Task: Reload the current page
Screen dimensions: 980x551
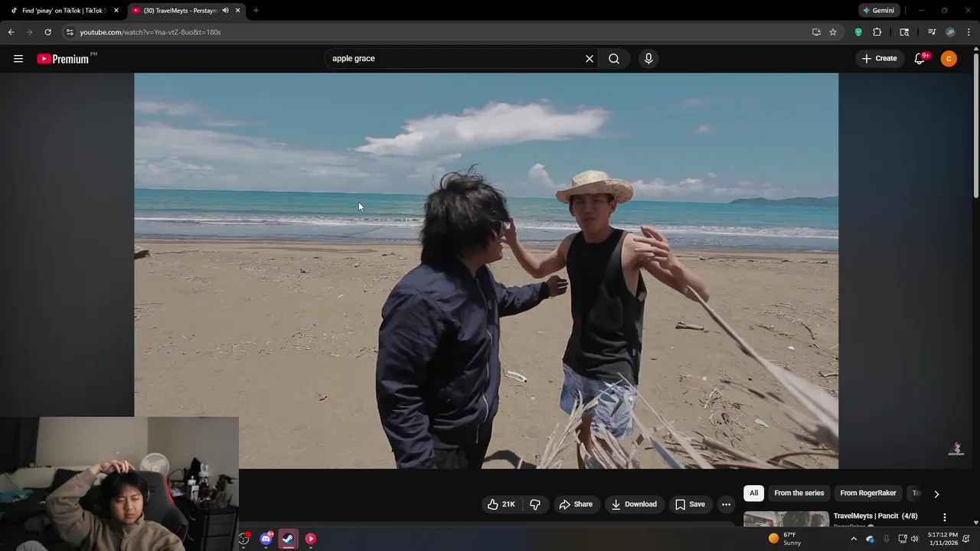Action: coord(47,32)
